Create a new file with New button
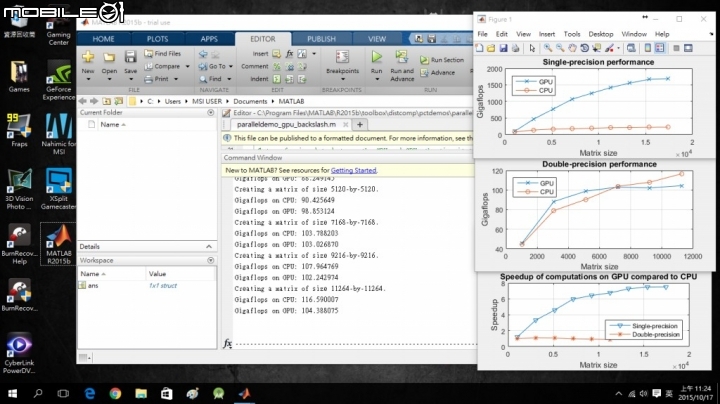The image size is (720, 404). (x=88, y=62)
